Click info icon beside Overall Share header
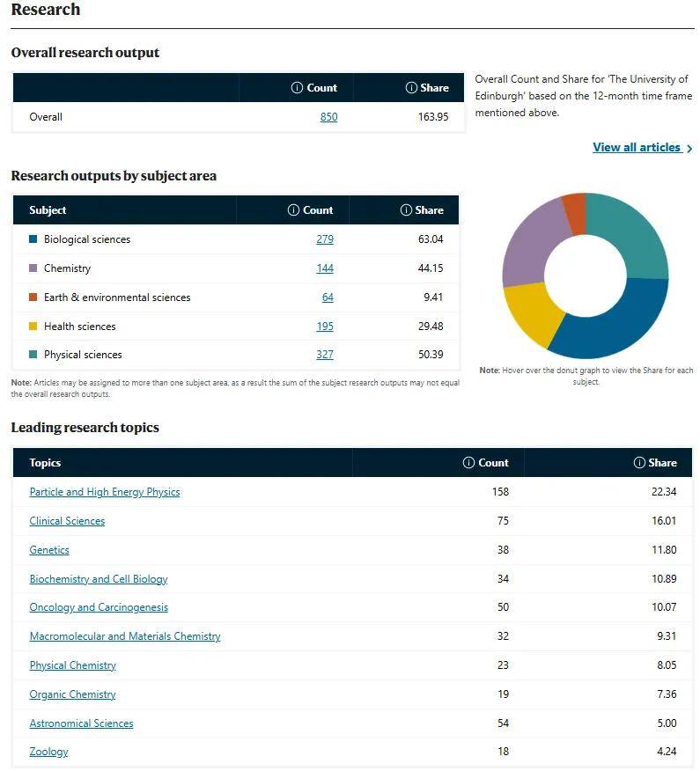 click(x=410, y=88)
